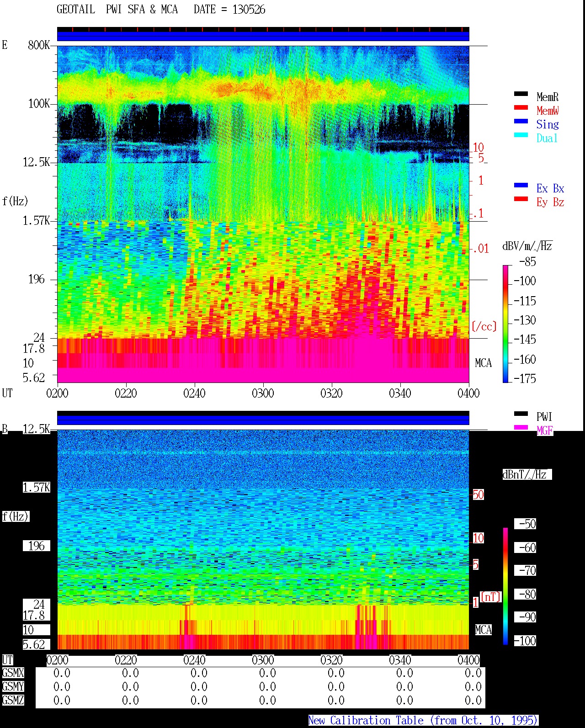
Task: Select the Ex Bx legend label
Action: (x=550, y=188)
